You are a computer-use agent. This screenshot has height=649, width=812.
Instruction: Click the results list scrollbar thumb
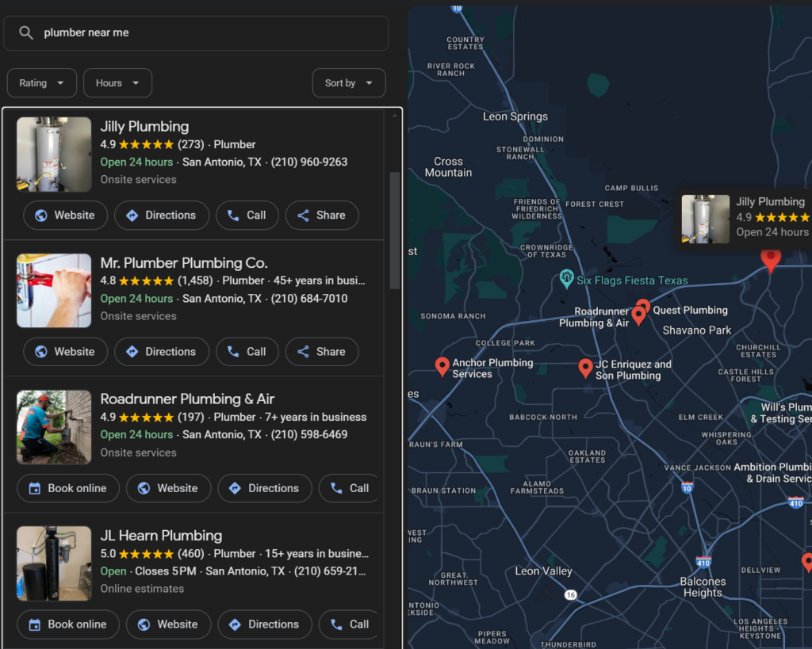click(395, 231)
